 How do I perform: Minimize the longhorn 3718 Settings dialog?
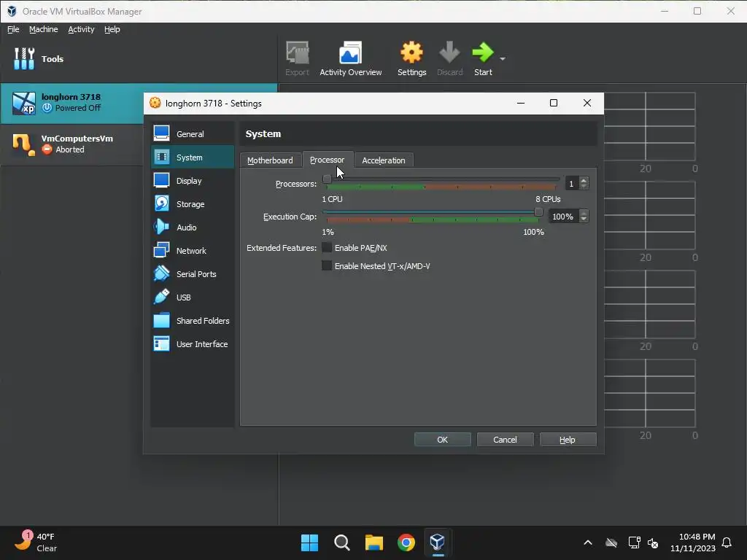point(521,103)
